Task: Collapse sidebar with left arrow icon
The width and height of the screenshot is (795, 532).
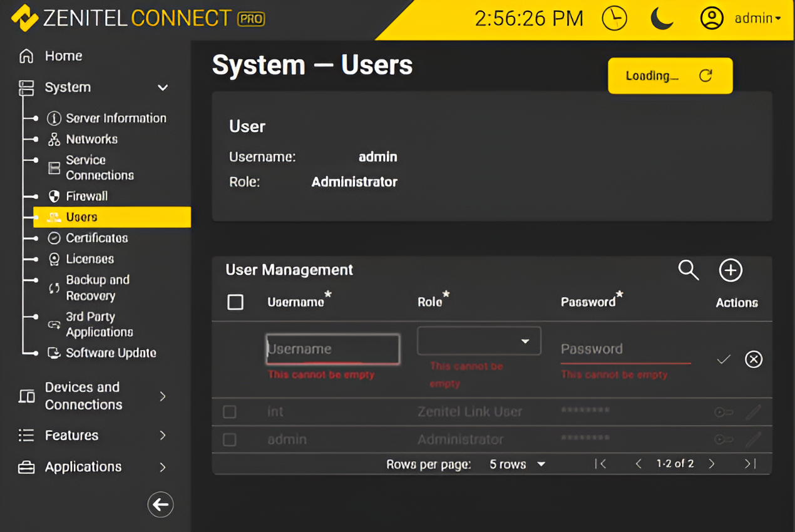Action: [x=160, y=504]
